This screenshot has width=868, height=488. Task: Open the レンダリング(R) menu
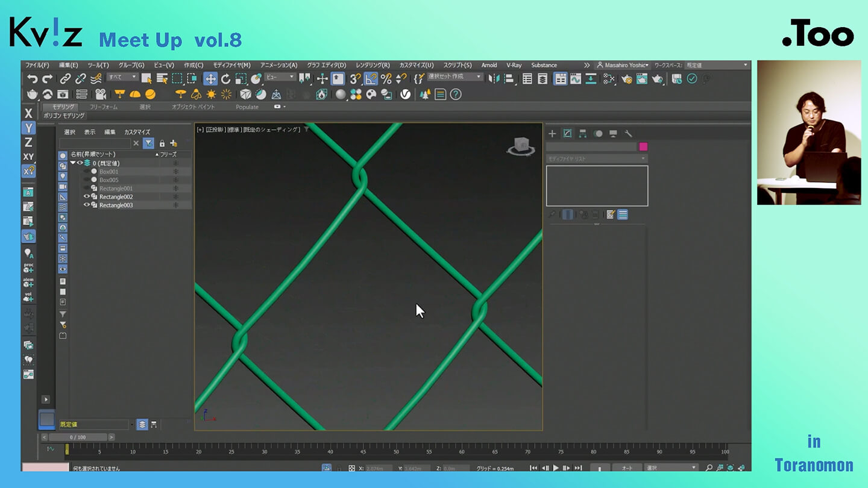click(x=373, y=65)
